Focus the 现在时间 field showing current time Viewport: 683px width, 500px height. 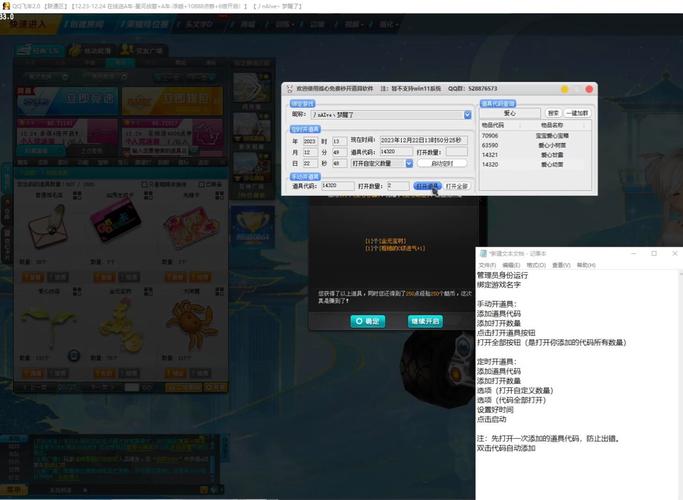coord(424,140)
